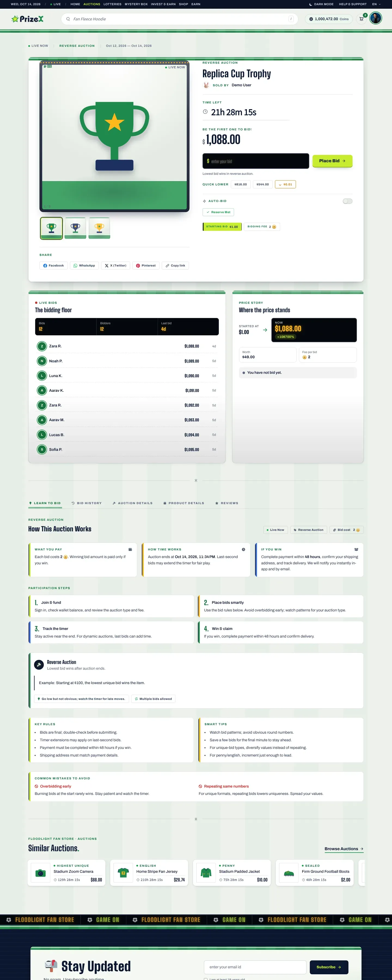Open the Stadium Zoom Camera icon
The image size is (392, 980).
pos(40,873)
